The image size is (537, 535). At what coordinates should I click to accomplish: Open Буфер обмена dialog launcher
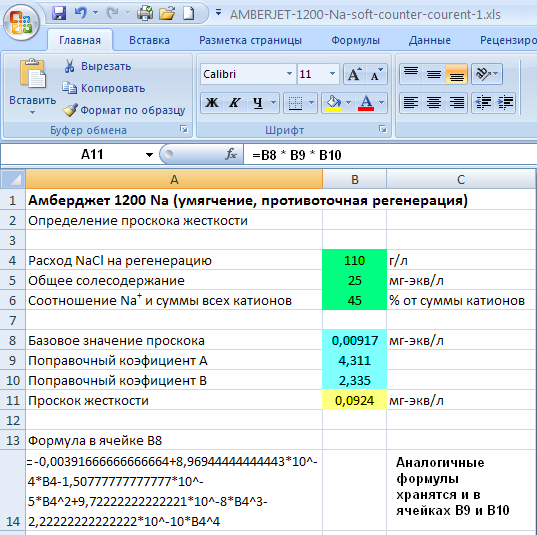184,129
